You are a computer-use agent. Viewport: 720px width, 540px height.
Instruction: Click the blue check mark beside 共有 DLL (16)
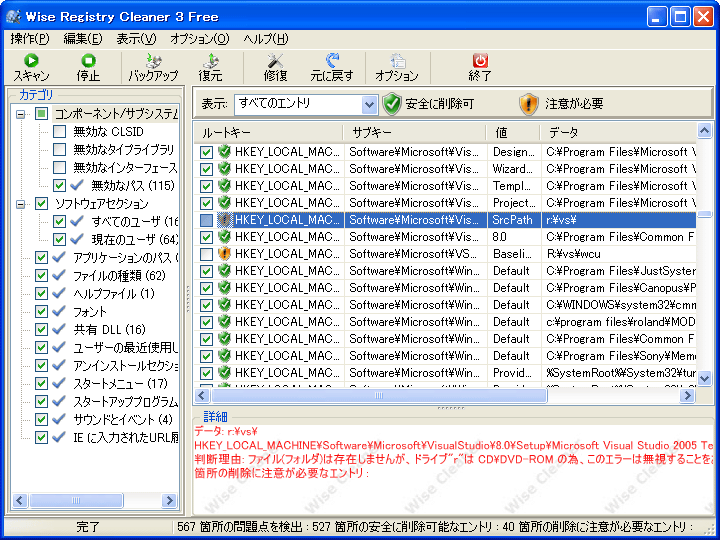59,329
